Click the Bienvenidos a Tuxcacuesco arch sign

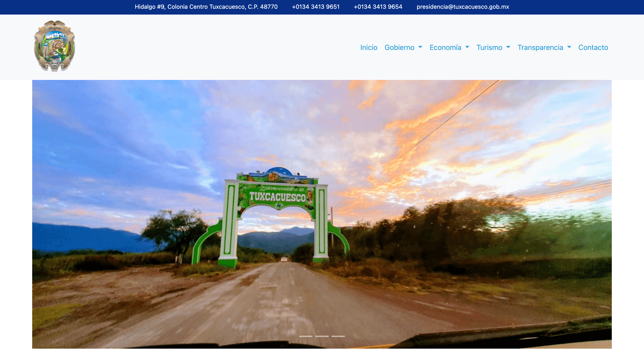(277, 196)
